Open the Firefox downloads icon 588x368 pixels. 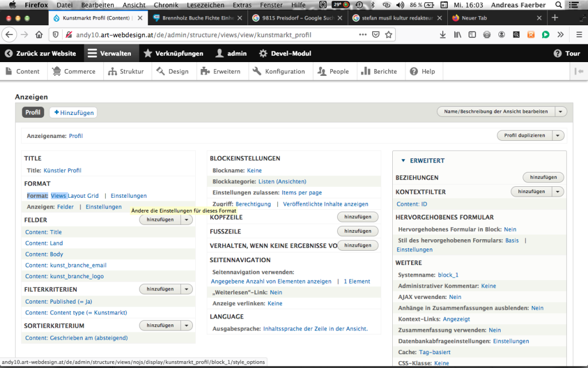point(442,34)
